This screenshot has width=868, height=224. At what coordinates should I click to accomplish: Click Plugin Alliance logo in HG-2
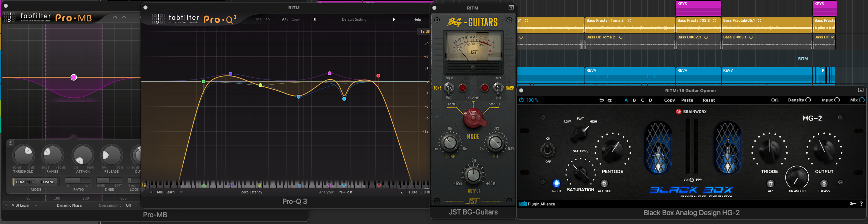click(x=537, y=204)
